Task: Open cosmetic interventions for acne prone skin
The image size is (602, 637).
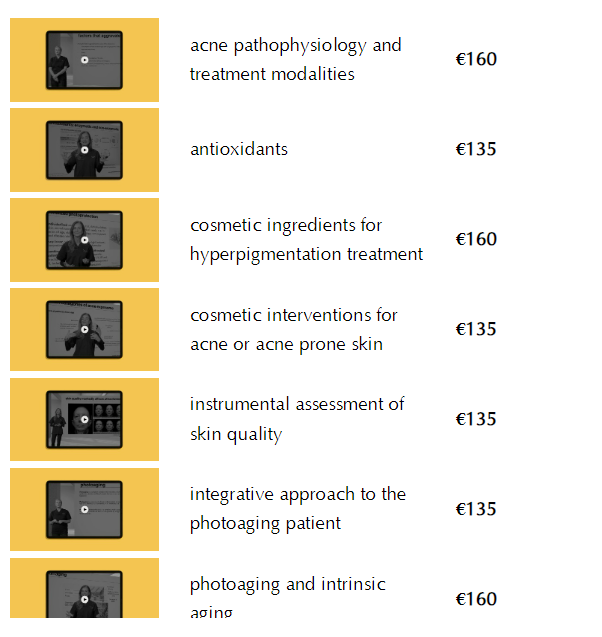Action: (293, 330)
